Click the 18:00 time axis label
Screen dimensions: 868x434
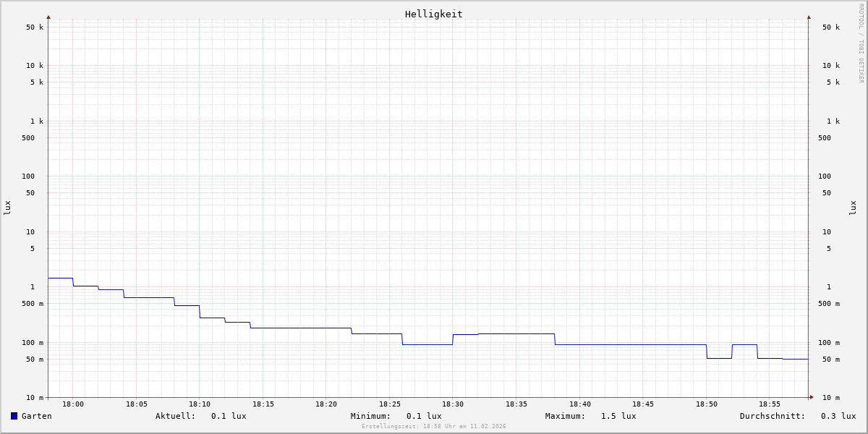(x=73, y=404)
